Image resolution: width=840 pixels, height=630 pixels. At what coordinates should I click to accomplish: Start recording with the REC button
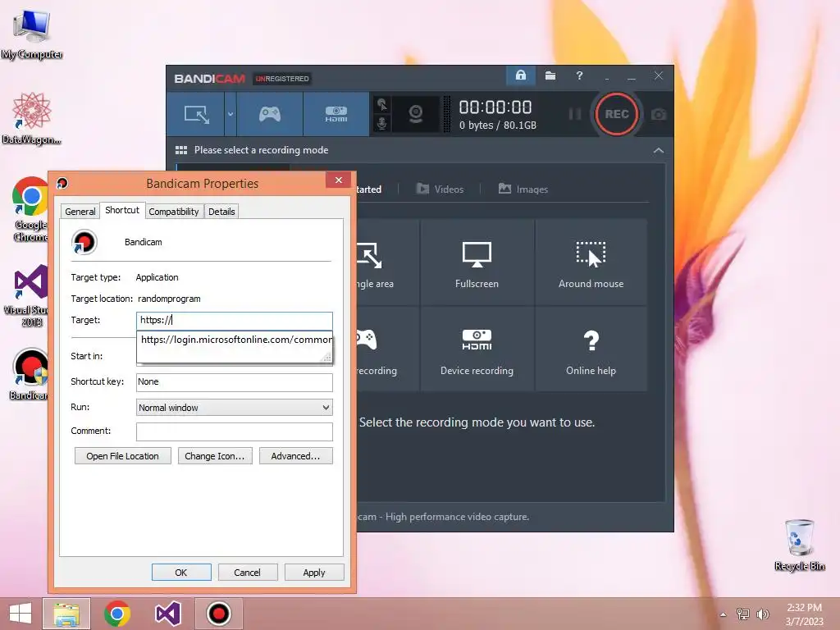pyautogui.click(x=617, y=114)
